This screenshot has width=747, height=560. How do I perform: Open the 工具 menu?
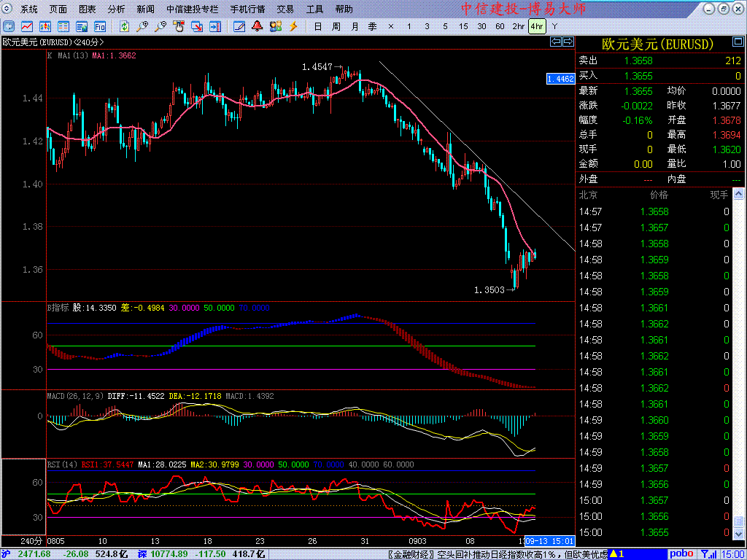click(x=314, y=9)
